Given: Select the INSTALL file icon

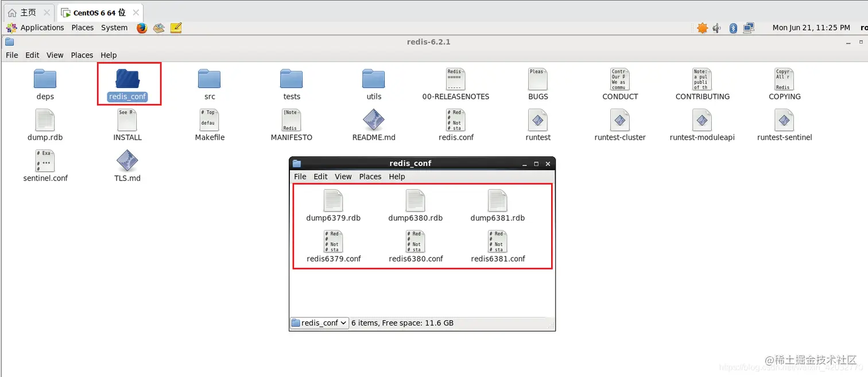Looking at the screenshot, I should [127, 120].
